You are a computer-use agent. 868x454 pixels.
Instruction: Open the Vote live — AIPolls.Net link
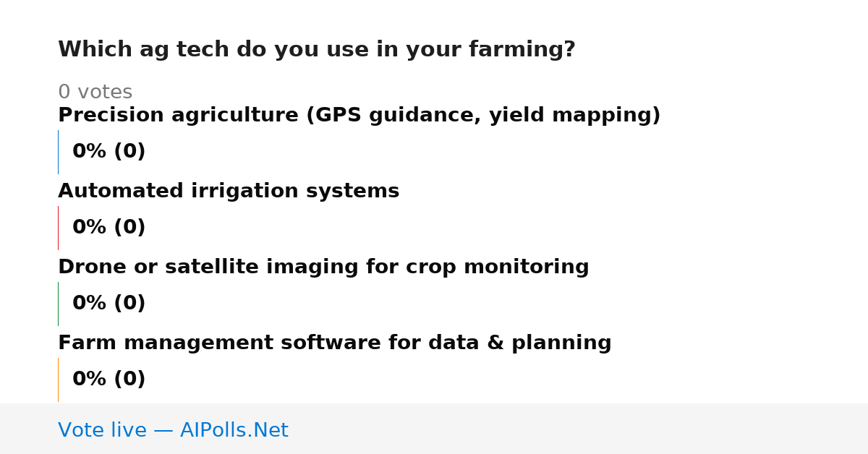point(173,430)
